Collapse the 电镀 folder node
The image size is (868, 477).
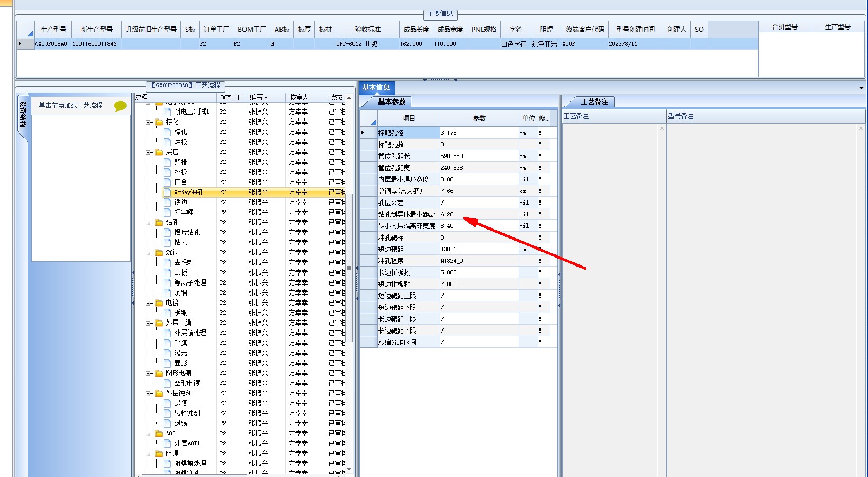pyautogui.click(x=149, y=303)
